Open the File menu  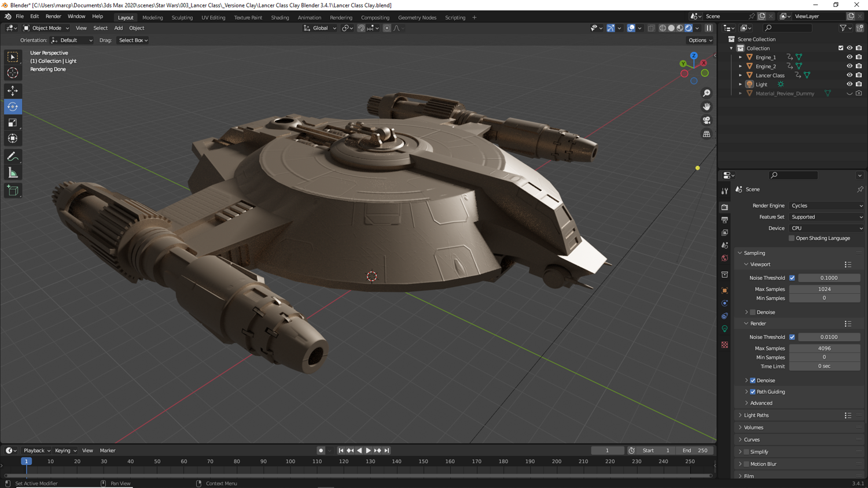(20, 17)
